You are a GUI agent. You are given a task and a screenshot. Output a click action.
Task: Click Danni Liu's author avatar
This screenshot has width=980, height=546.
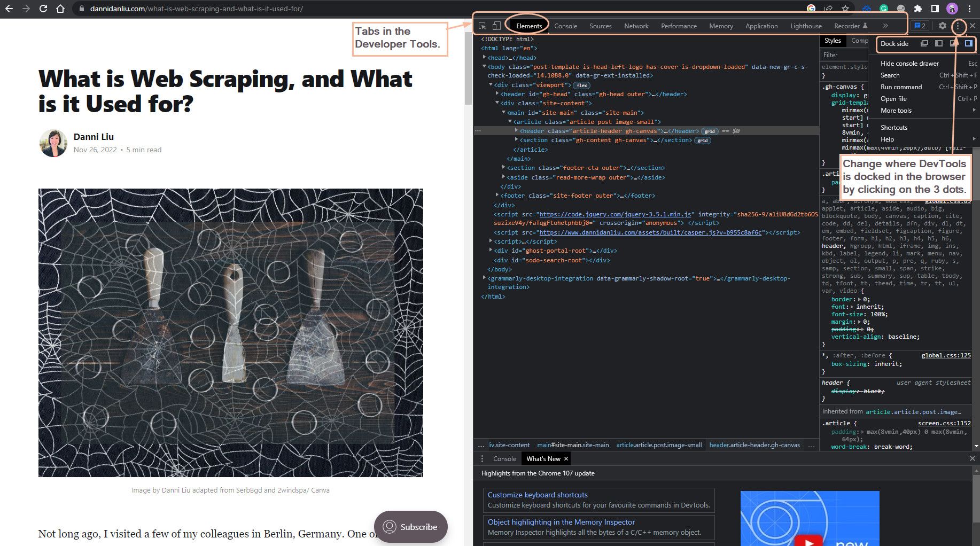click(53, 143)
